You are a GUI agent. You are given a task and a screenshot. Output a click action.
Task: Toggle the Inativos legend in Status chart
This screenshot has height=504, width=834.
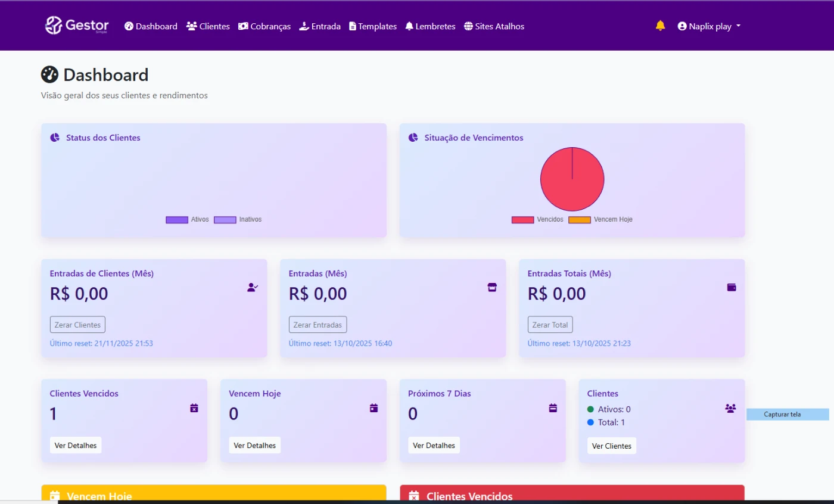[238, 220]
